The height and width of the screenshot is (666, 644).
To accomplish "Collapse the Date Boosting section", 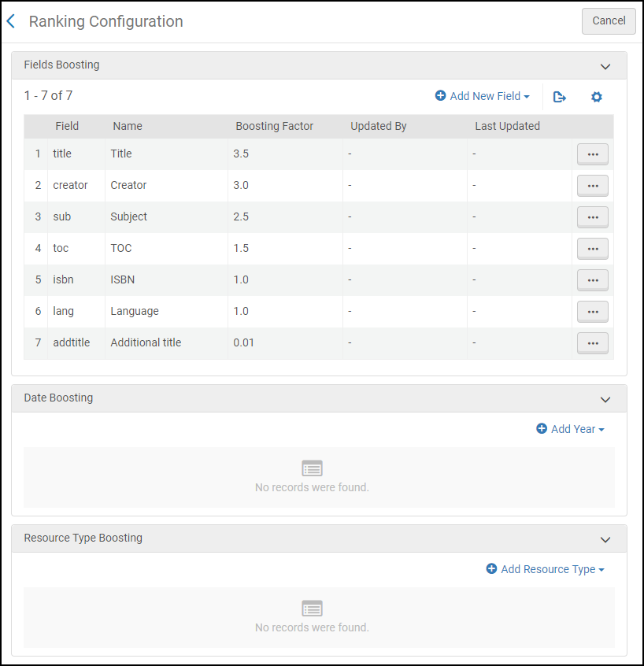I will coord(605,400).
